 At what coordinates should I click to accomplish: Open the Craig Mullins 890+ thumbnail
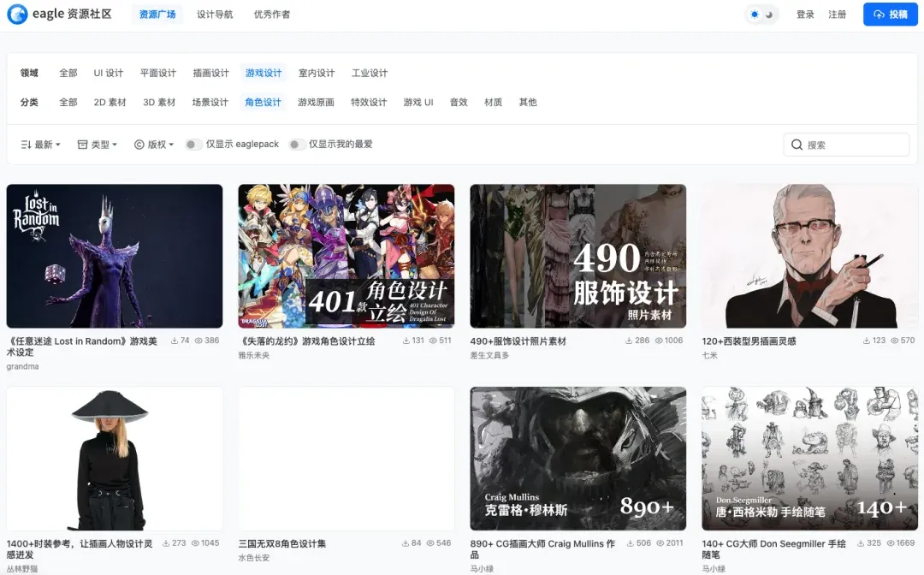pos(578,459)
